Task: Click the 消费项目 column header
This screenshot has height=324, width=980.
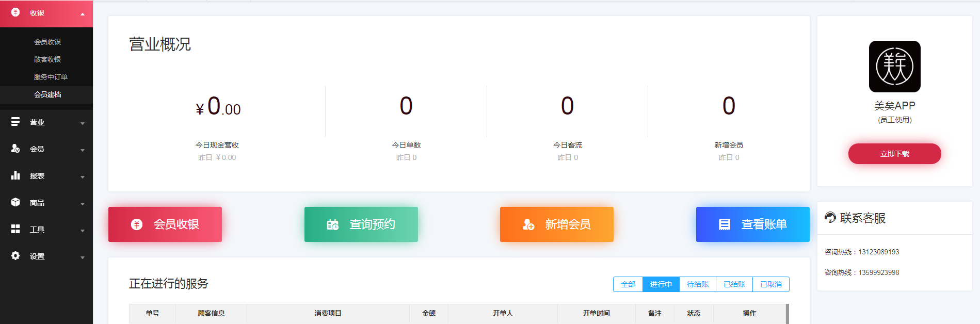Action: [328, 313]
